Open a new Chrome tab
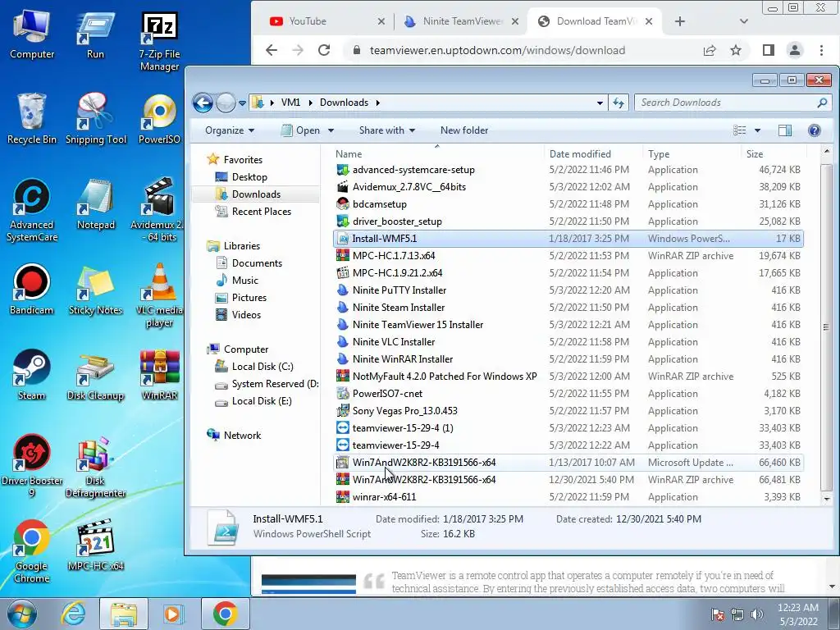The width and height of the screenshot is (840, 630). (x=680, y=21)
